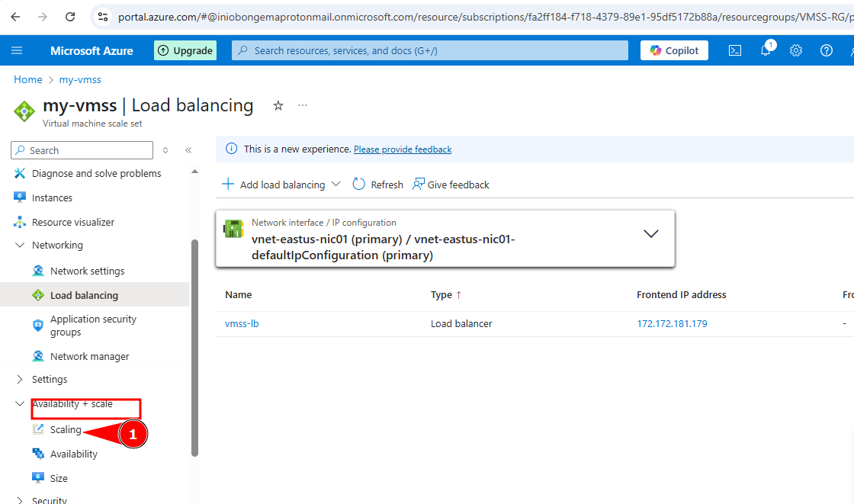This screenshot has height=504, width=854.
Task: Click the expand/collapse all sort arrows in sidebar
Action: click(x=165, y=150)
